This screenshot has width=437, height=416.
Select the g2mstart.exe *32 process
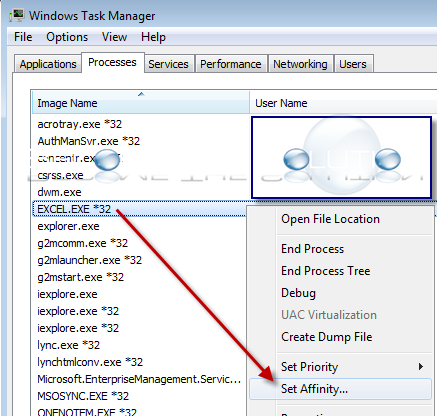point(80,277)
